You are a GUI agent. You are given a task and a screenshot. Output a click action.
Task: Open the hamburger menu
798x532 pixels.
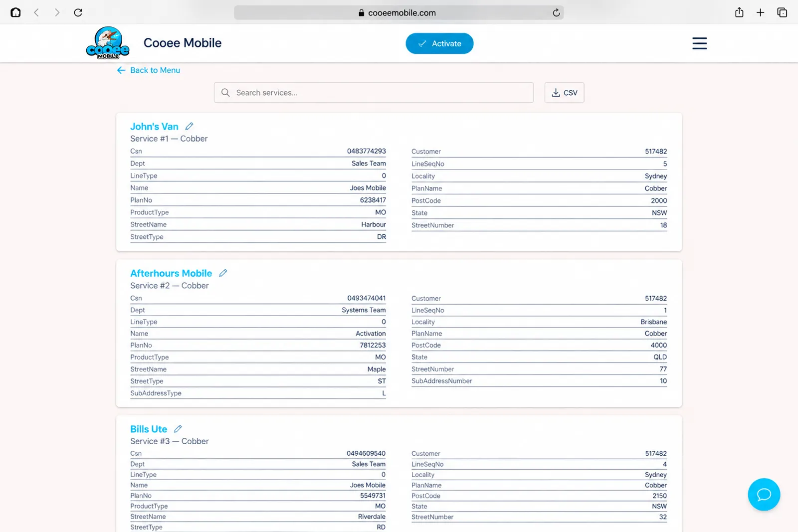[699, 43]
